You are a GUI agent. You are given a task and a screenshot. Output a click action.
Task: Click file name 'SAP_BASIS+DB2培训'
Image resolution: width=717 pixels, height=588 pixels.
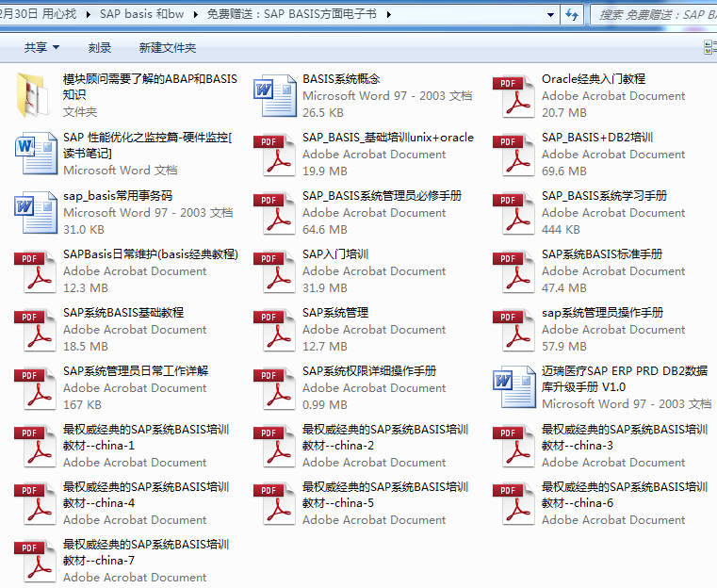(x=596, y=138)
